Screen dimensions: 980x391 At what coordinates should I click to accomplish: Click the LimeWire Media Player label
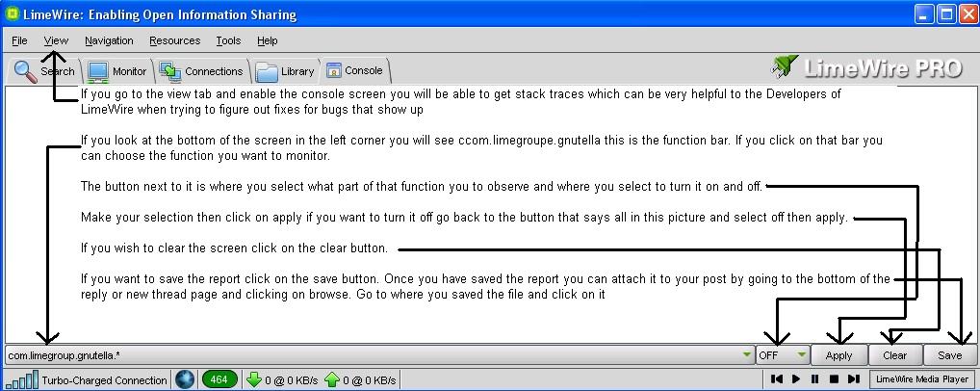click(x=922, y=379)
